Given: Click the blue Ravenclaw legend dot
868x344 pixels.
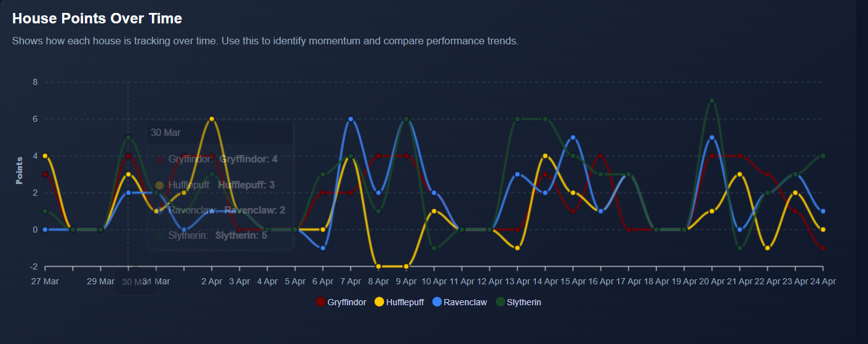Looking at the screenshot, I should coord(437,302).
